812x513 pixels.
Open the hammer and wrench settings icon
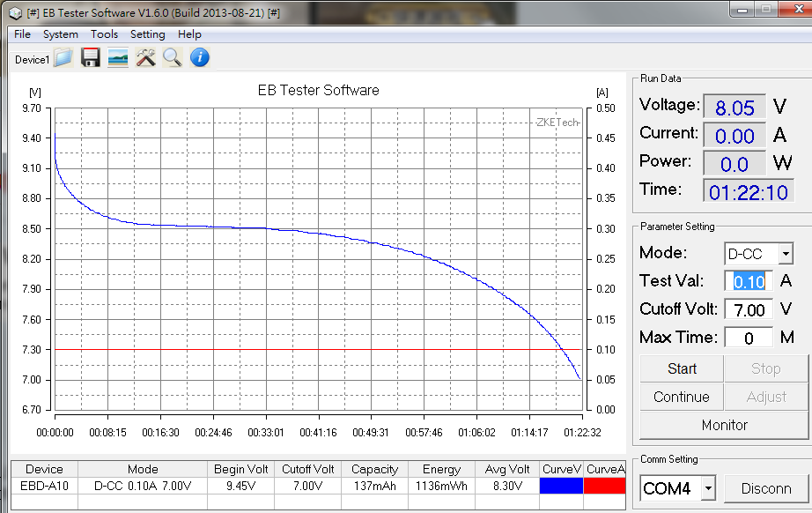coord(145,58)
